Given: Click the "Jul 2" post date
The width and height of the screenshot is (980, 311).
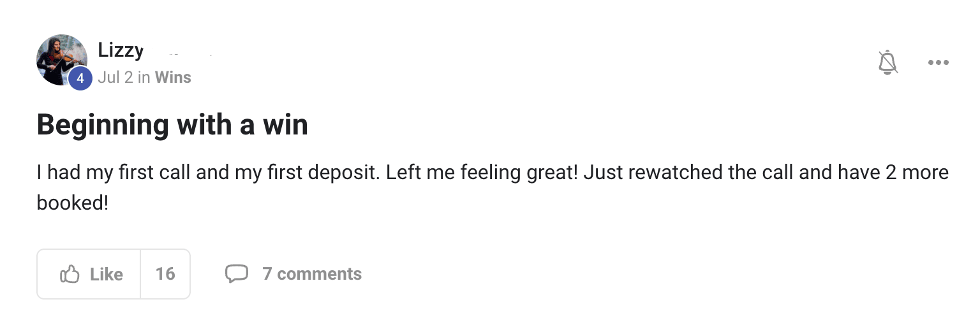Looking at the screenshot, I should pyautogui.click(x=115, y=78).
